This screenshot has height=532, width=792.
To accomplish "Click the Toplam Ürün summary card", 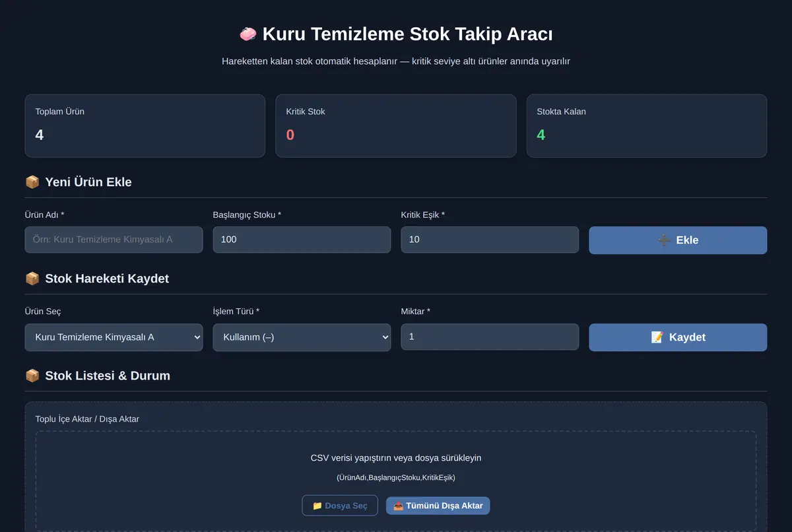I will pos(145,126).
